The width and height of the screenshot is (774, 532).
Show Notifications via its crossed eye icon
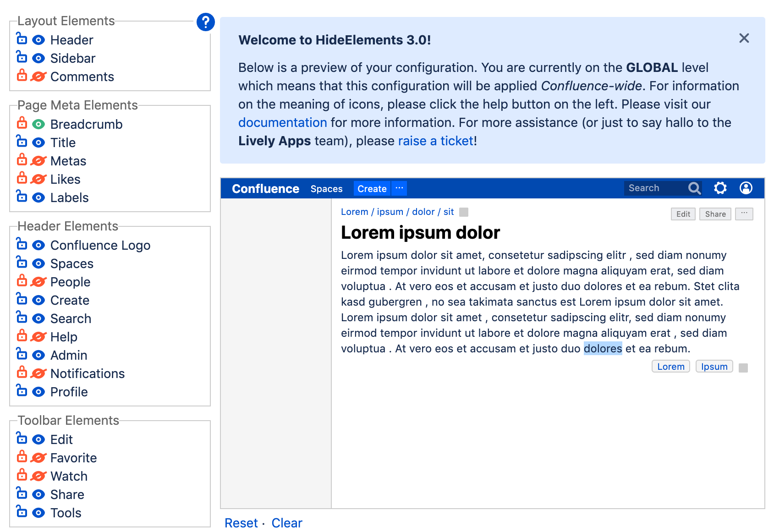pyautogui.click(x=38, y=373)
